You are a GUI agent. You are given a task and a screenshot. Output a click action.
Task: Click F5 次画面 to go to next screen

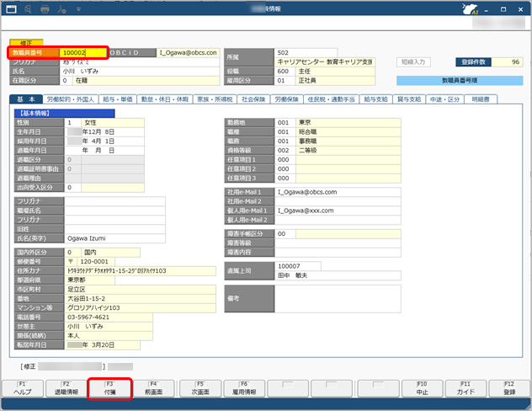click(199, 388)
